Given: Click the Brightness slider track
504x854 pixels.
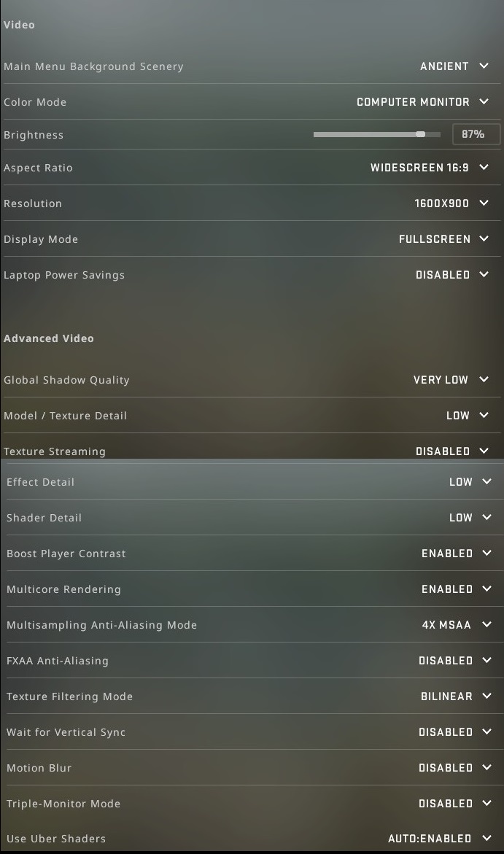Looking at the screenshot, I should coord(376,134).
